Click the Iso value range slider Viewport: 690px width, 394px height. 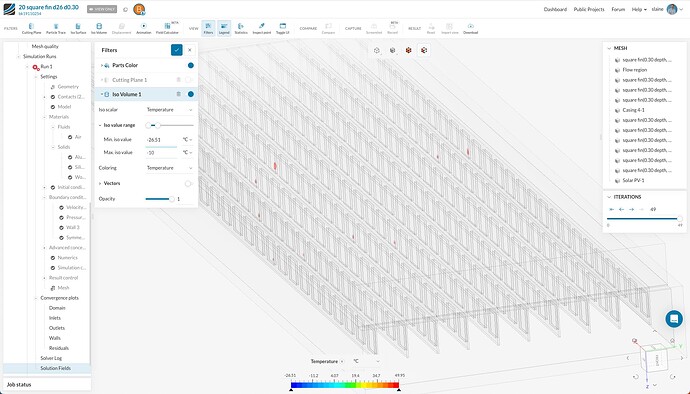(x=169, y=125)
